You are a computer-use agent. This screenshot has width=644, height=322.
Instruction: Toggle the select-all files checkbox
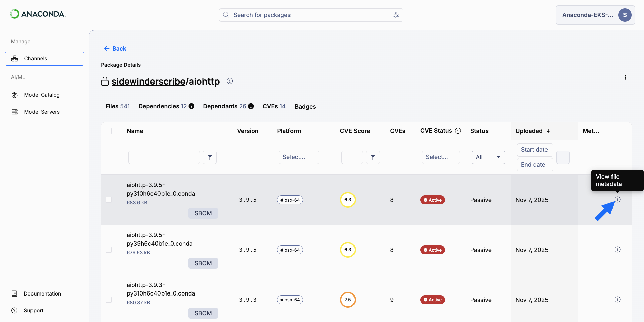pyautogui.click(x=109, y=131)
